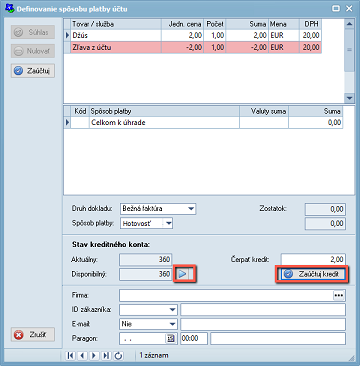360x366 pixels.
Task: Click the ID zákazníka text field
Action: 263,310
